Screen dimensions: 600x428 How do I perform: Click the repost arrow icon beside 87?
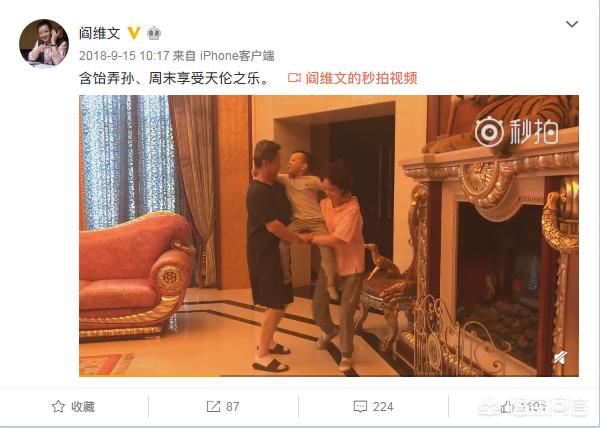pos(213,406)
